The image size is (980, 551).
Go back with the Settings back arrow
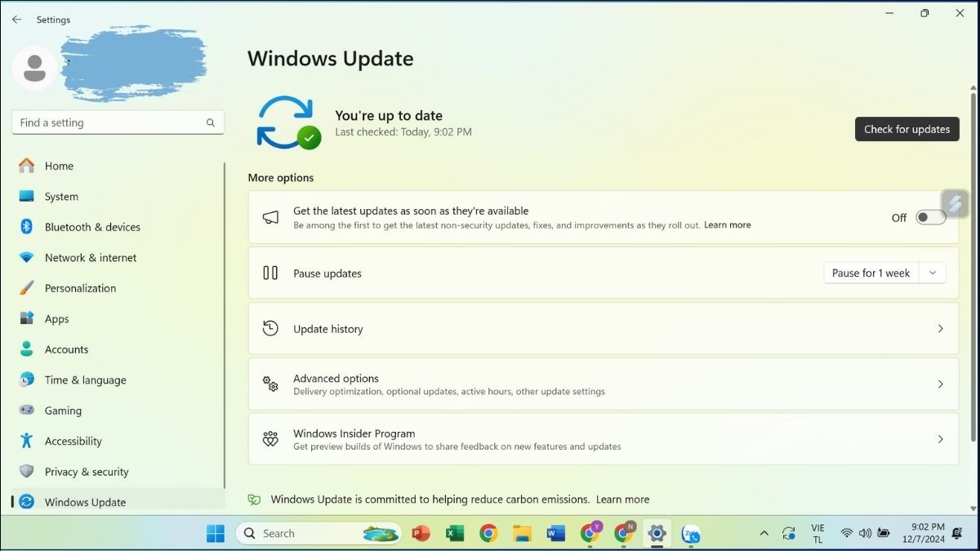click(x=16, y=20)
